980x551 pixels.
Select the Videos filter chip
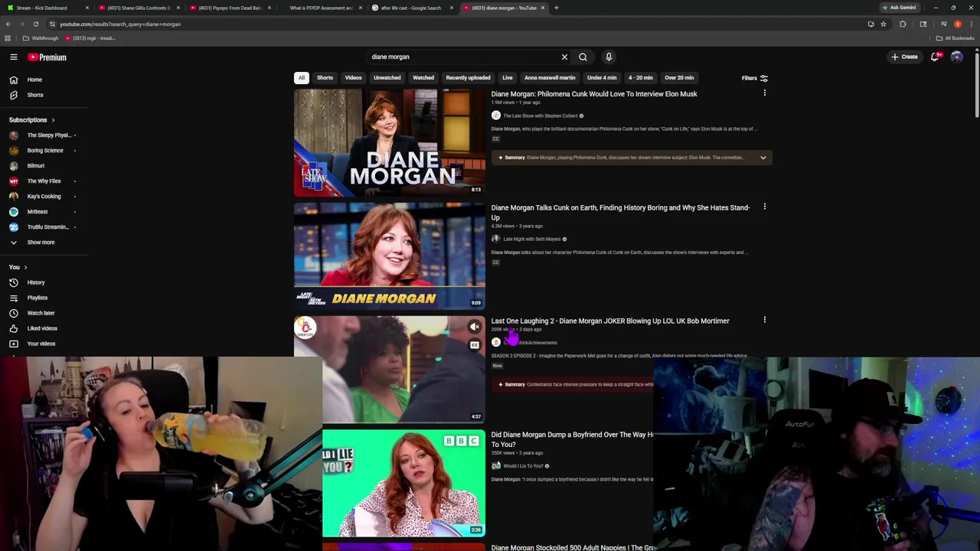point(353,77)
